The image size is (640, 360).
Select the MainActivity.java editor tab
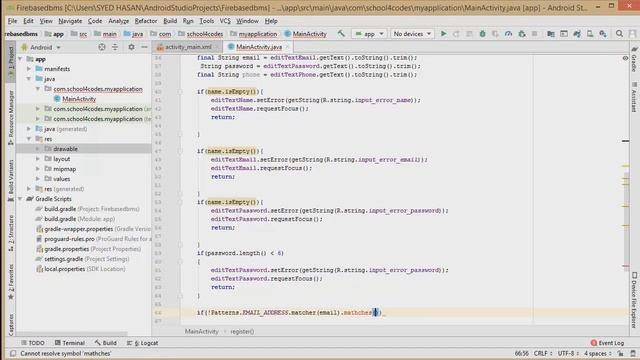(259, 47)
